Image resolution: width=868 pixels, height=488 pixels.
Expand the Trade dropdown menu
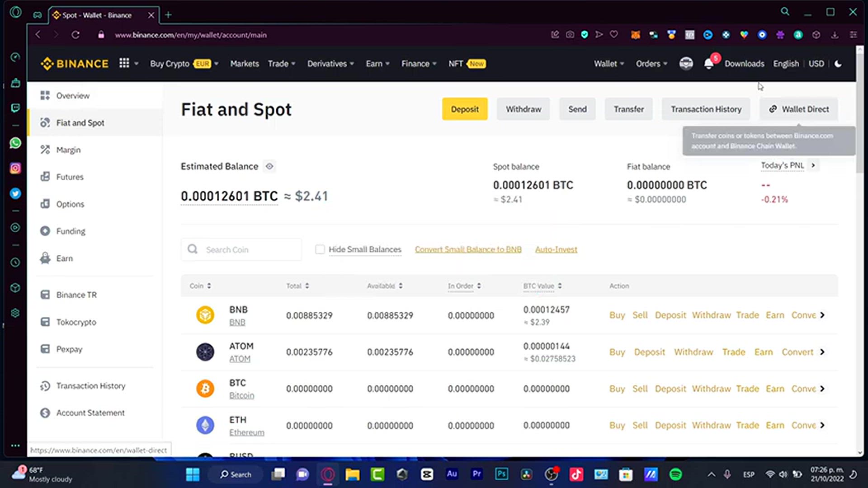282,64
